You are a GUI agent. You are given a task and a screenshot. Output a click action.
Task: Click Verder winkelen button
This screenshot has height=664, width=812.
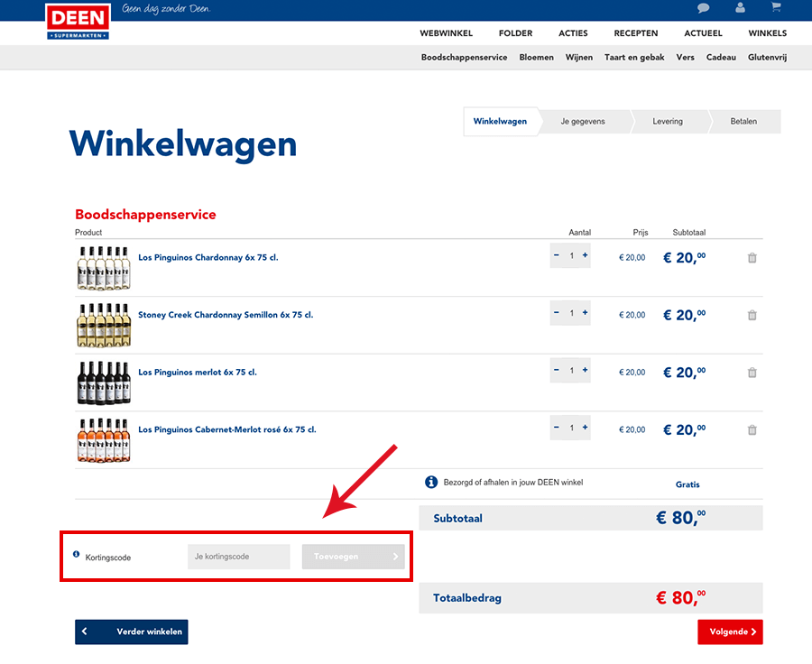(x=132, y=632)
